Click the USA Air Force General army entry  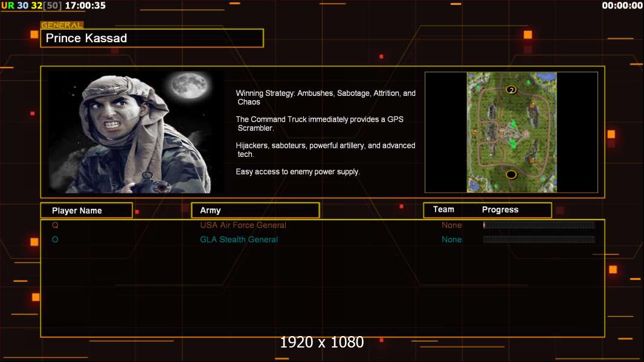[243, 225]
